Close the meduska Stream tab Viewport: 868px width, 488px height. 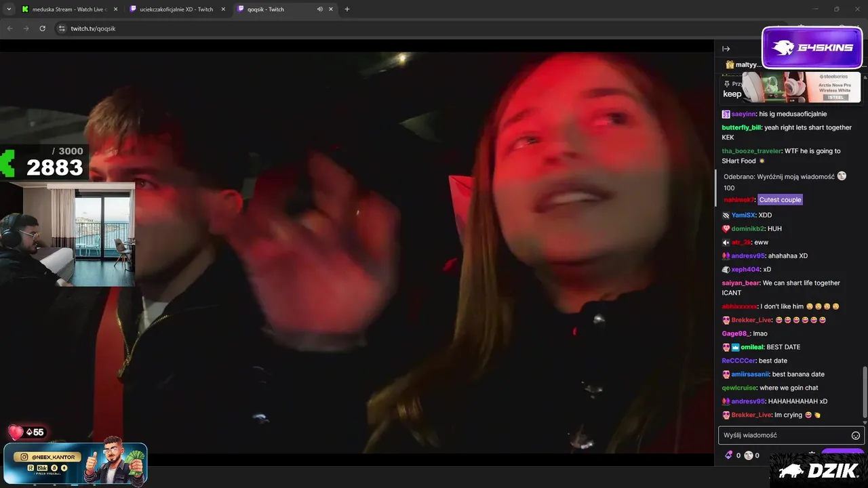click(x=115, y=9)
